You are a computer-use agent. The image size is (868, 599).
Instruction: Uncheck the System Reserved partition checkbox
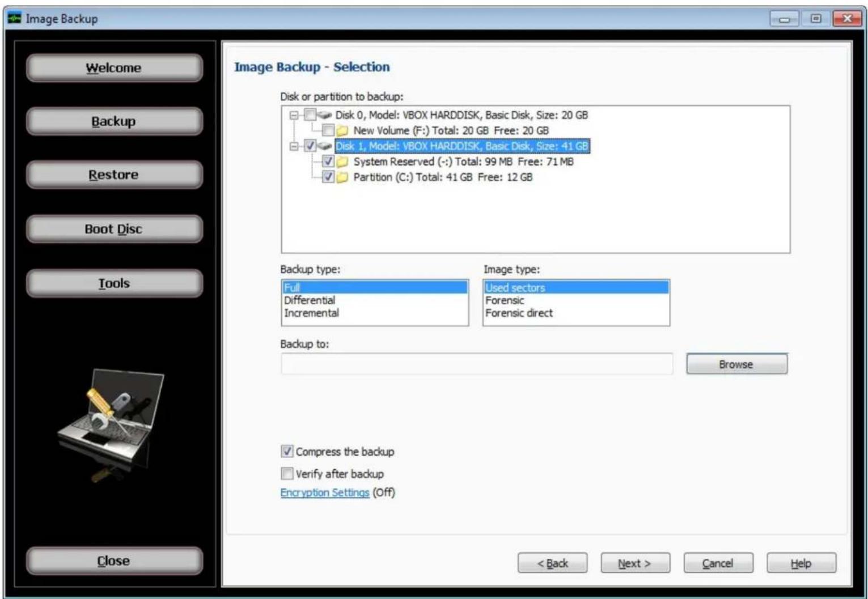tap(328, 162)
